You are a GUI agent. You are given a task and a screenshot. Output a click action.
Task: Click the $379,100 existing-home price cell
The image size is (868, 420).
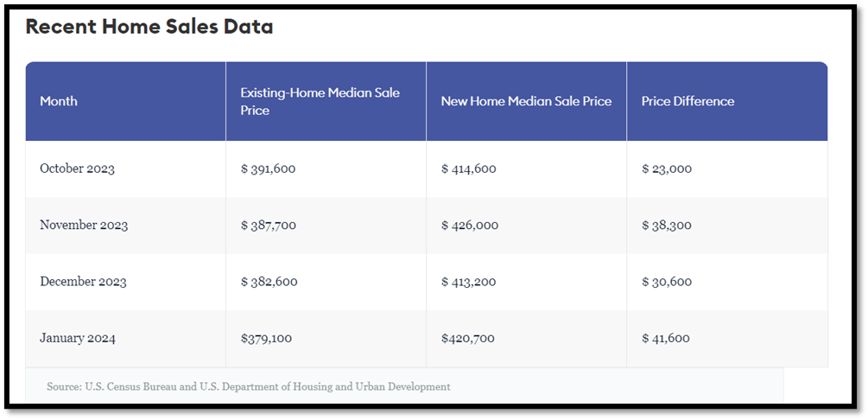click(x=266, y=338)
